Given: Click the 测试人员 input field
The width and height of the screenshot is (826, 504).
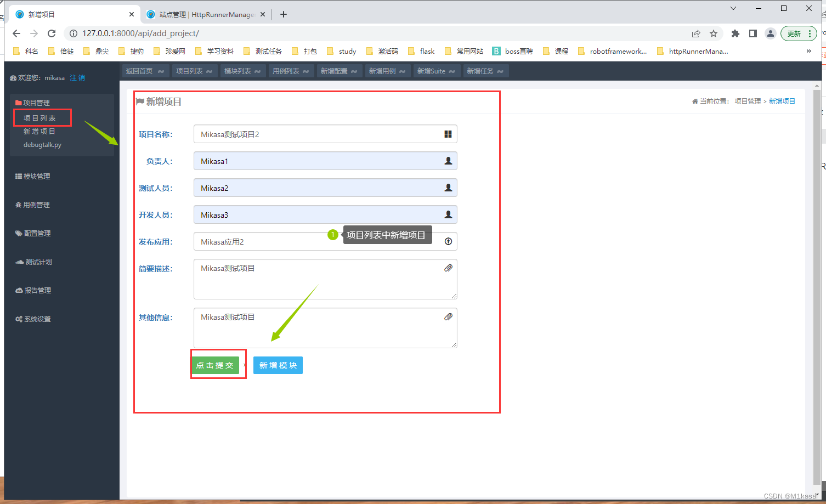Looking at the screenshot, I should tap(325, 188).
